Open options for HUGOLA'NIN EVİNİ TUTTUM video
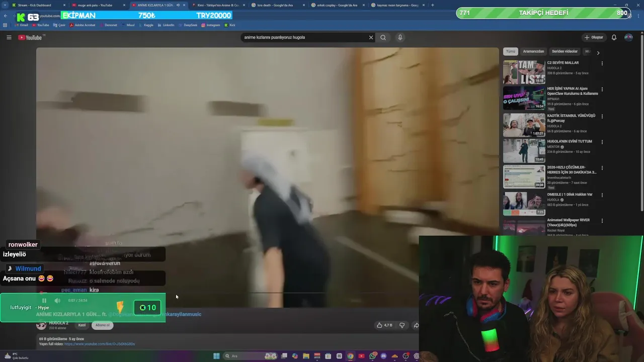The width and height of the screenshot is (644, 362). coord(602,142)
